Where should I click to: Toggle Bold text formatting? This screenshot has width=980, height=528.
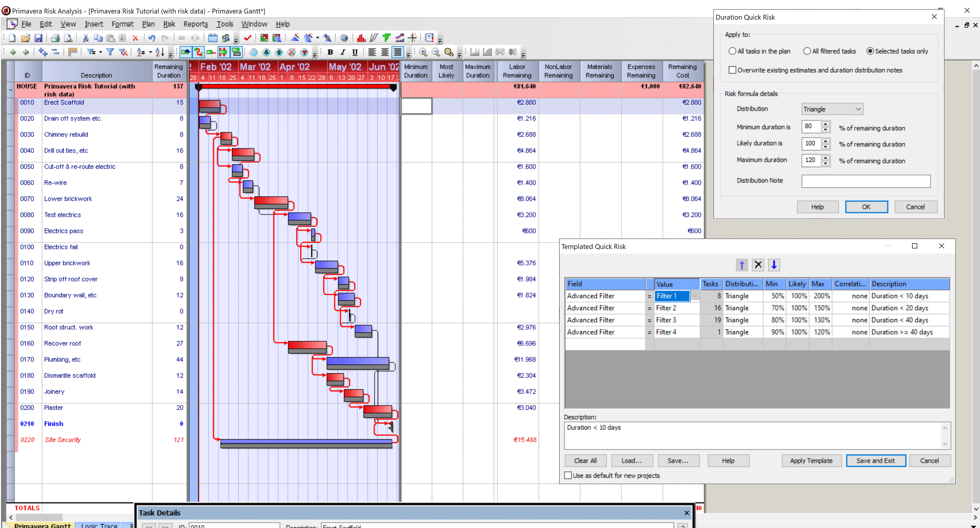tap(330, 52)
